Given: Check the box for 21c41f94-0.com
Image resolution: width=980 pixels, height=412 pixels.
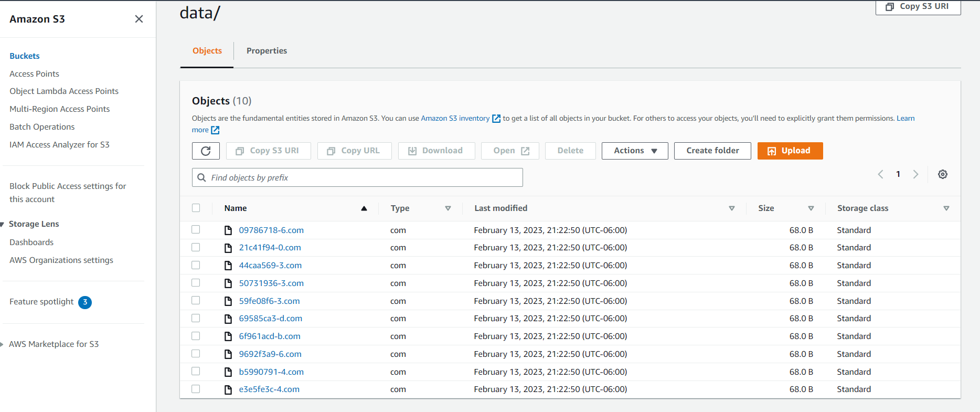Looking at the screenshot, I should 196,247.
